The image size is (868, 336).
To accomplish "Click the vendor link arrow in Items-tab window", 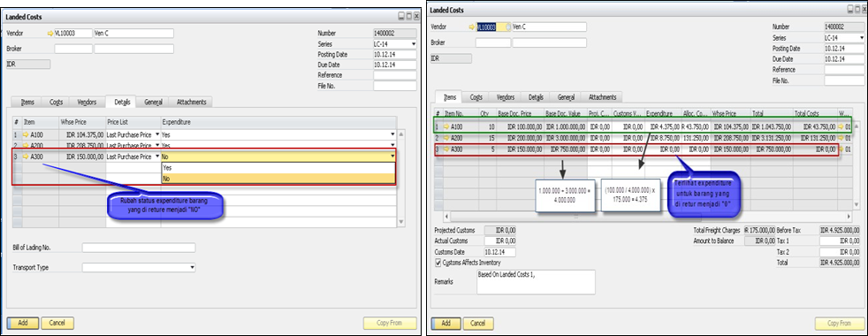I will 472,27.
